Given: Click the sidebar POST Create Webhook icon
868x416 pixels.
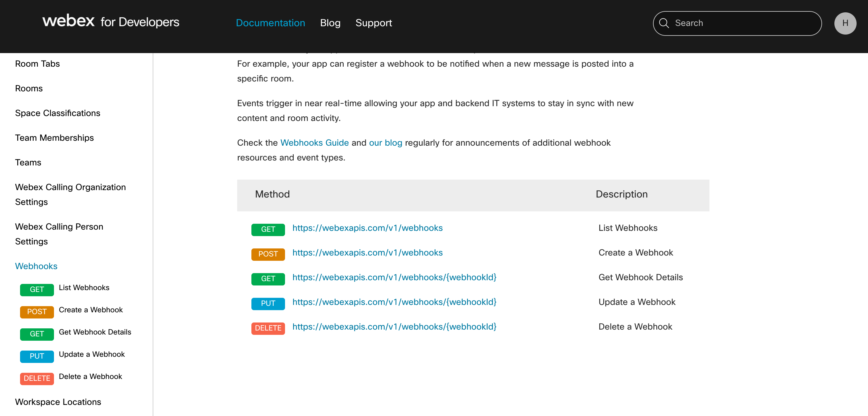Looking at the screenshot, I should coord(37,310).
